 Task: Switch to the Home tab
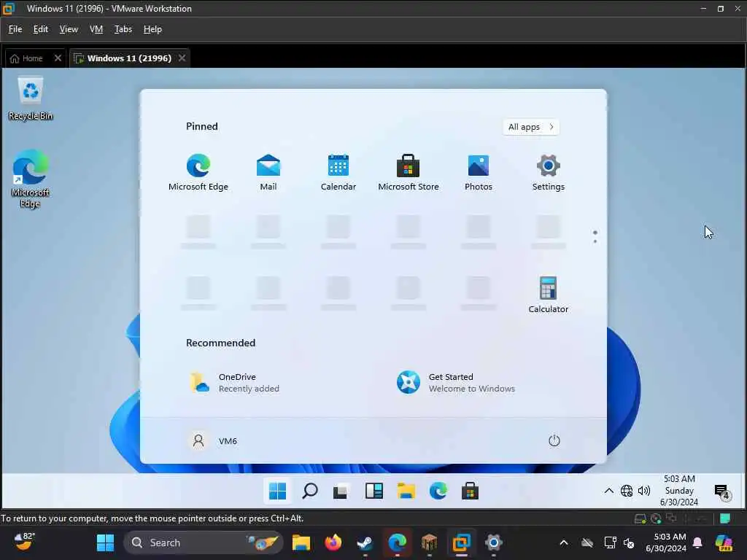click(27, 58)
